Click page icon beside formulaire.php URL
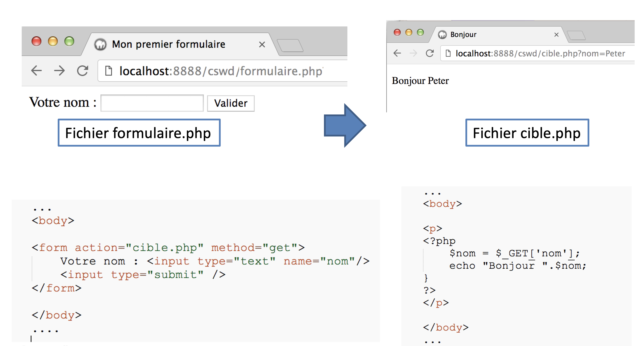This screenshot has height=346, width=644. pyautogui.click(x=108, y=71)
